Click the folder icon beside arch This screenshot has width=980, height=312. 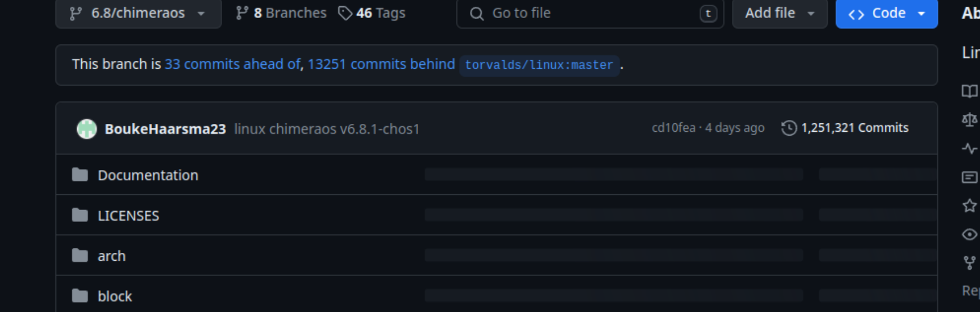(80, 256)
